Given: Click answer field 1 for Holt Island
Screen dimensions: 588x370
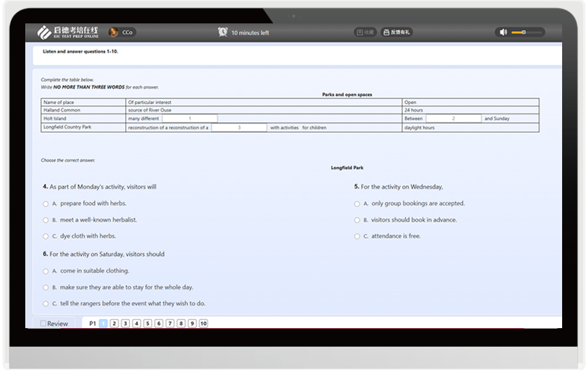Looking at the screenshot, I should coord(190,118).
